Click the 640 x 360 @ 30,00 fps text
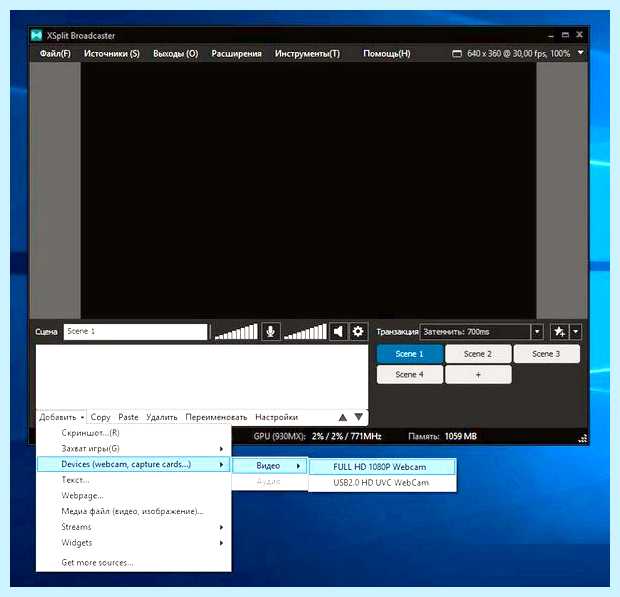The width and height of the screenshot is (620, 597). click(518, 53)
